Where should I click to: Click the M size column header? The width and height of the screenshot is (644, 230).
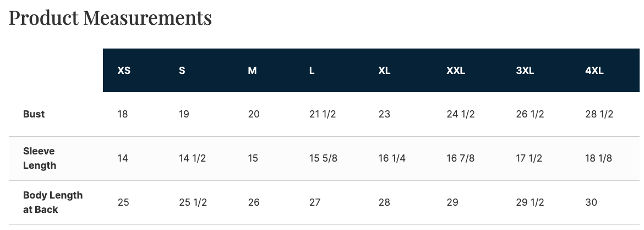(252, 71)
